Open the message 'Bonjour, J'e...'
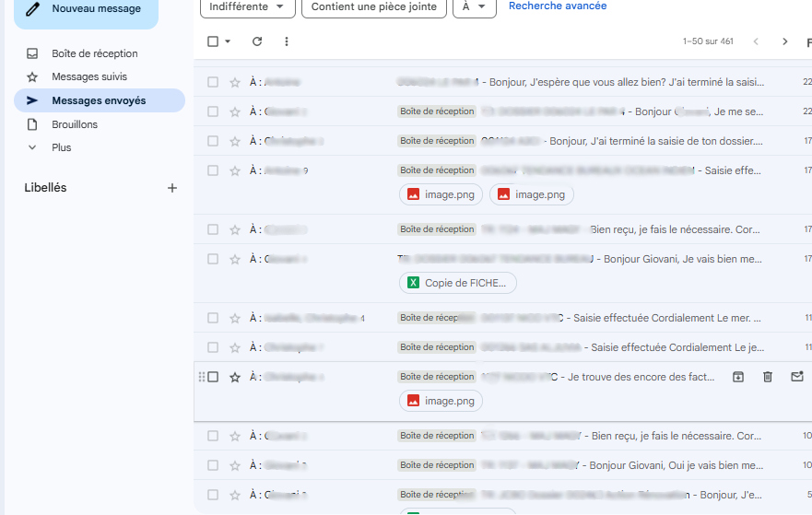The width and height of the screenshot is (812, 515). pyautogui.click(x=503, y=495)
